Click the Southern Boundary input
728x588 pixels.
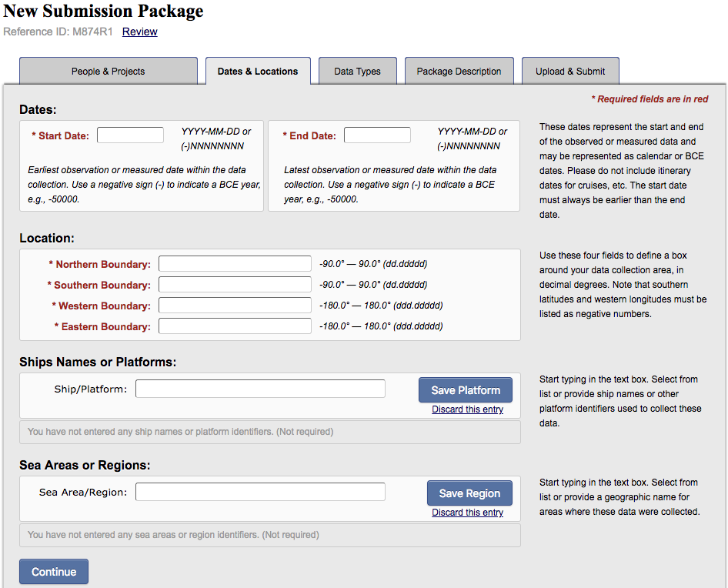[235, 285]
